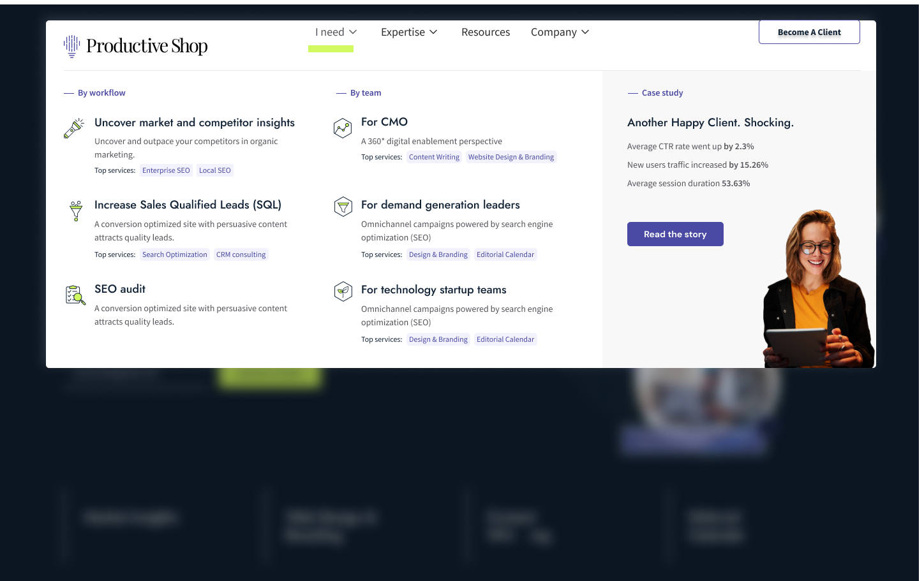Select the SEO audit checklist icon
This screenshot has width=924, height=581.
tap(75, 295)
